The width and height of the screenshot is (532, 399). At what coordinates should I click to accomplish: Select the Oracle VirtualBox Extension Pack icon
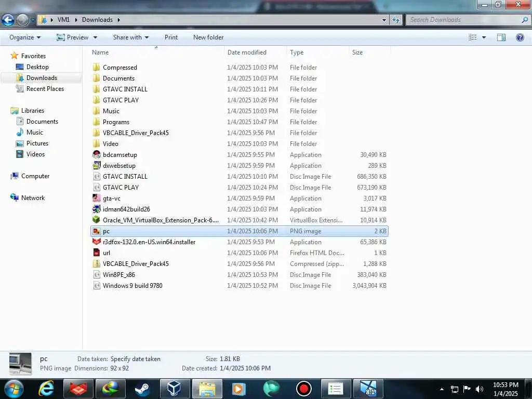96,220
